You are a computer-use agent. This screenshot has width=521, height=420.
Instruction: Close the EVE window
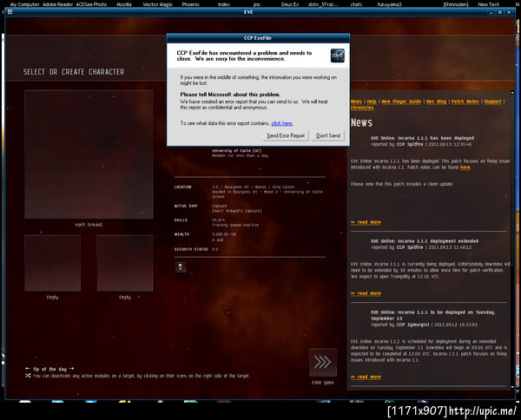coord(509,12)
